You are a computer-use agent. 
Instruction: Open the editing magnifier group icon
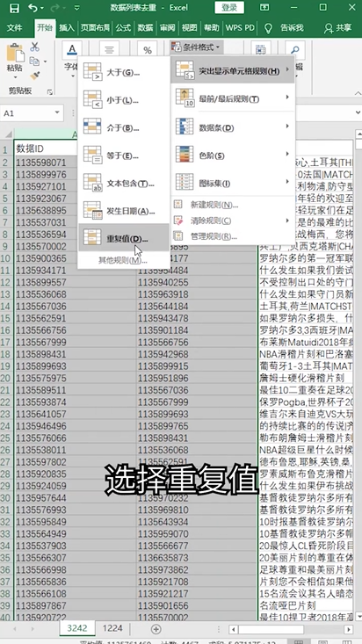(295, 50)
